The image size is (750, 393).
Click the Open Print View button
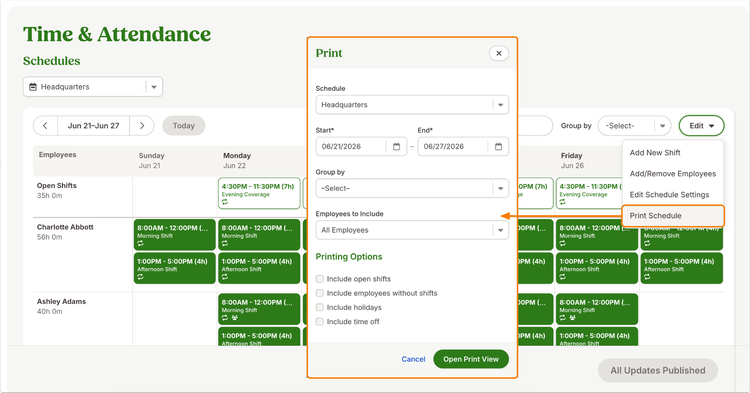[471, 359]
